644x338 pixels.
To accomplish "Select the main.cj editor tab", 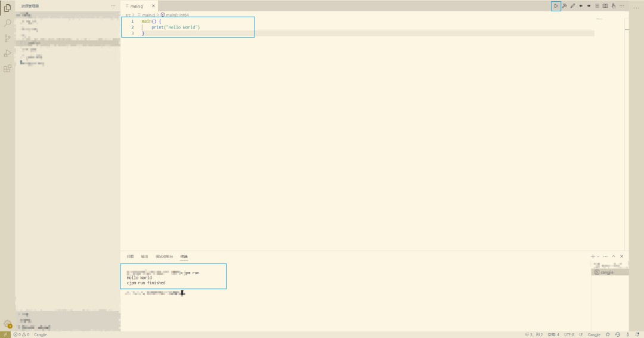I will click(137, 6).
